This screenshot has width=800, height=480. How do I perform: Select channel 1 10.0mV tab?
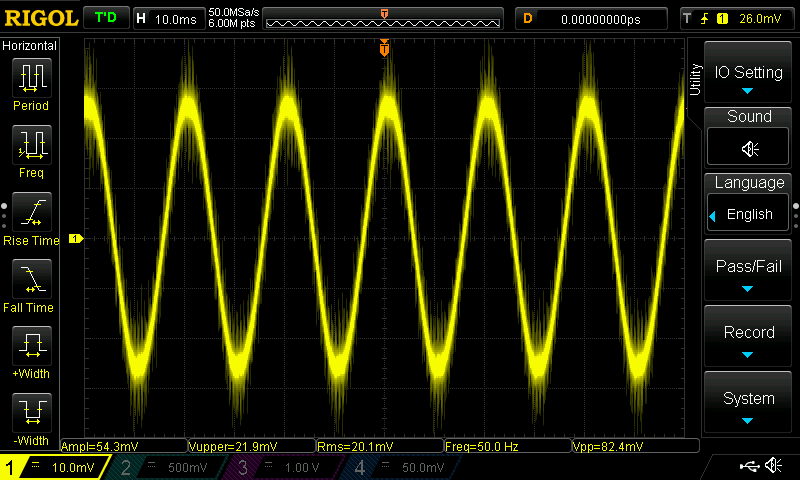pos(54,467)
